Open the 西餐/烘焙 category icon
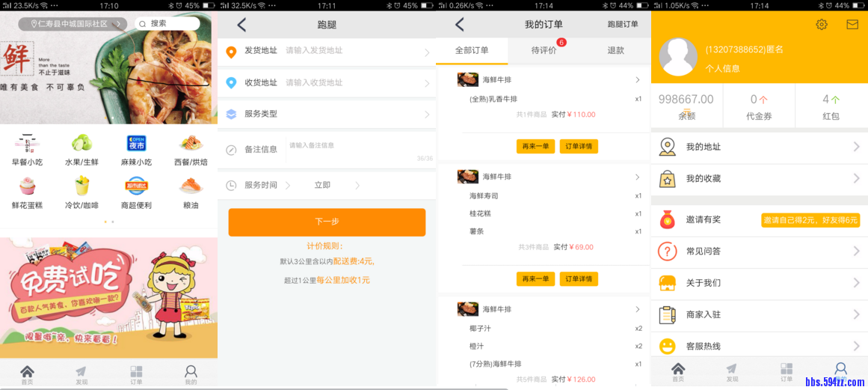 (x=191, y=143)
